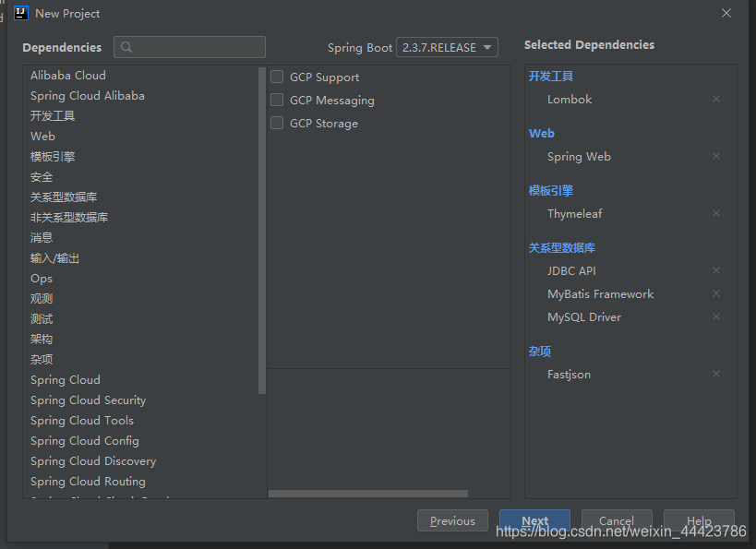Select the Spring Cloud Alibaba category
The image size is (756, 549).
pos(88,95)
